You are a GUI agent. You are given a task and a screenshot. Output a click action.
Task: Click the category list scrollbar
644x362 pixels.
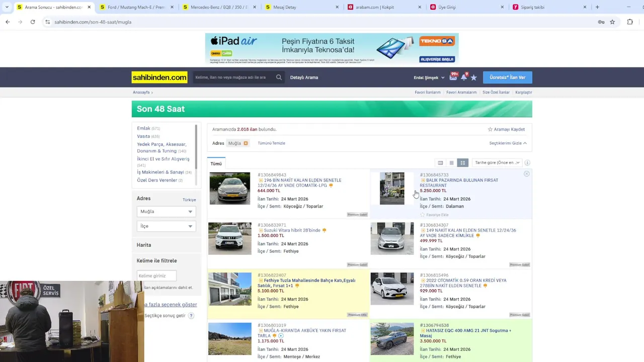(x=196, y=148)
